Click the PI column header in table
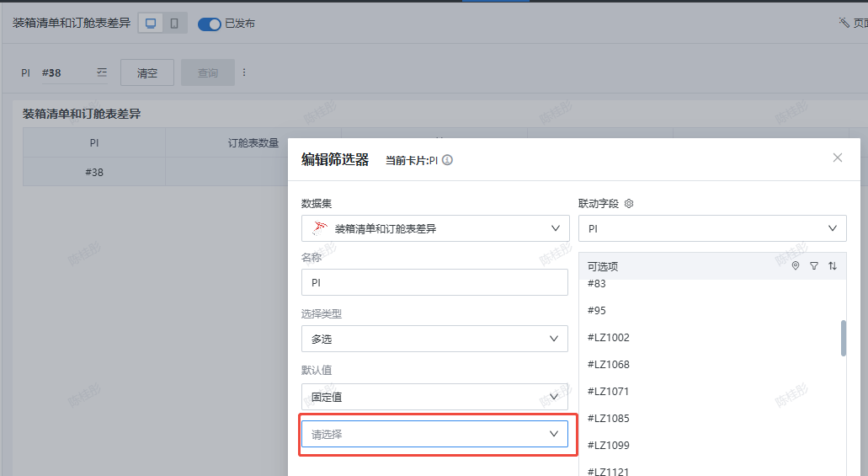 [x=94, y=142]
